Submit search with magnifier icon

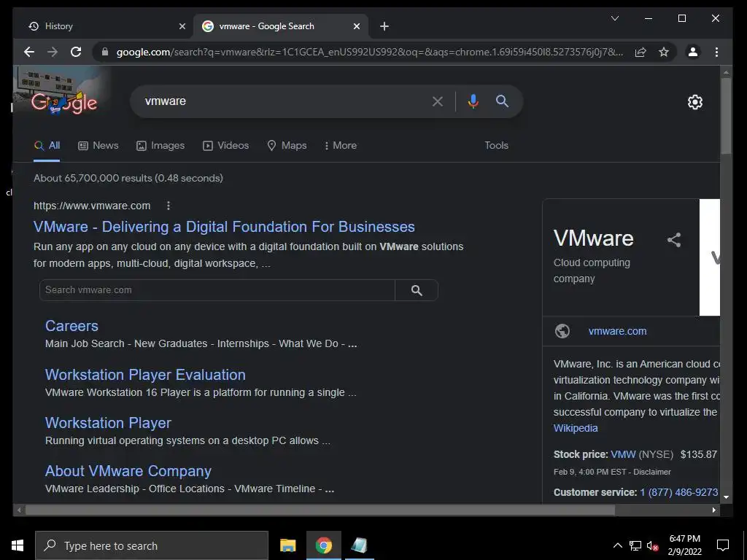tap(502, 101)
